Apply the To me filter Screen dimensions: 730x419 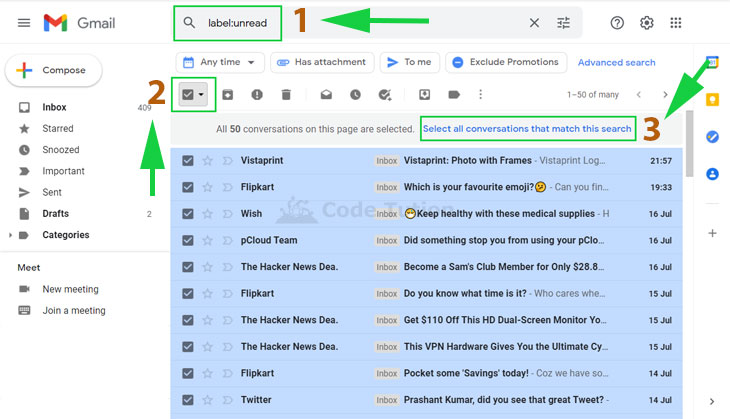coord(410,62)
